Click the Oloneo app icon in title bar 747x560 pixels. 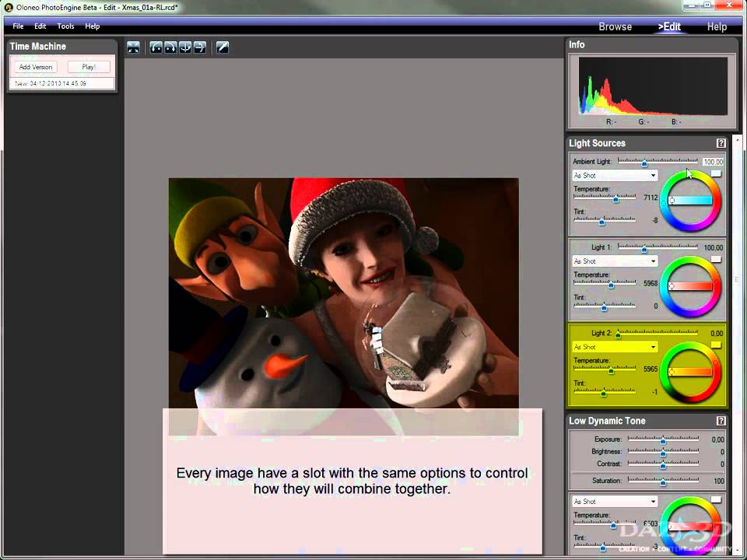click(8, 7)
